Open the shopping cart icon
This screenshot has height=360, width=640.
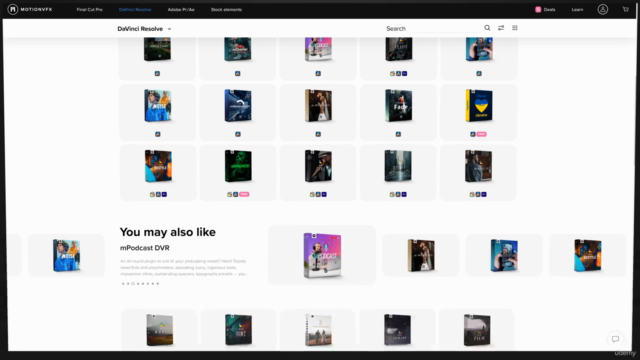point(625,9)
